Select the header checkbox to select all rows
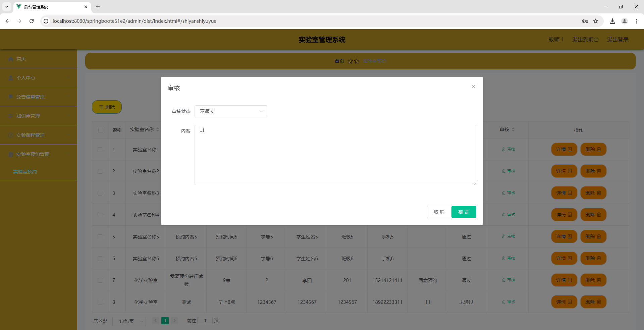644x330 pixels. 100,130
